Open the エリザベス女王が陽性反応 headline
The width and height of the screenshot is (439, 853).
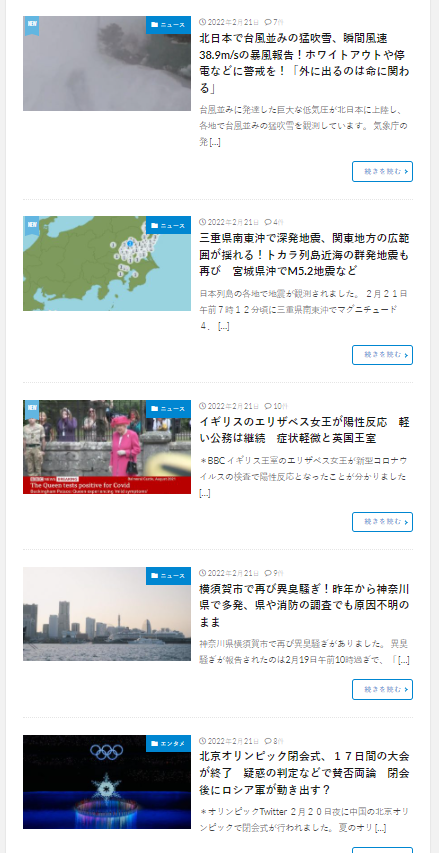[x=304, y=430]
